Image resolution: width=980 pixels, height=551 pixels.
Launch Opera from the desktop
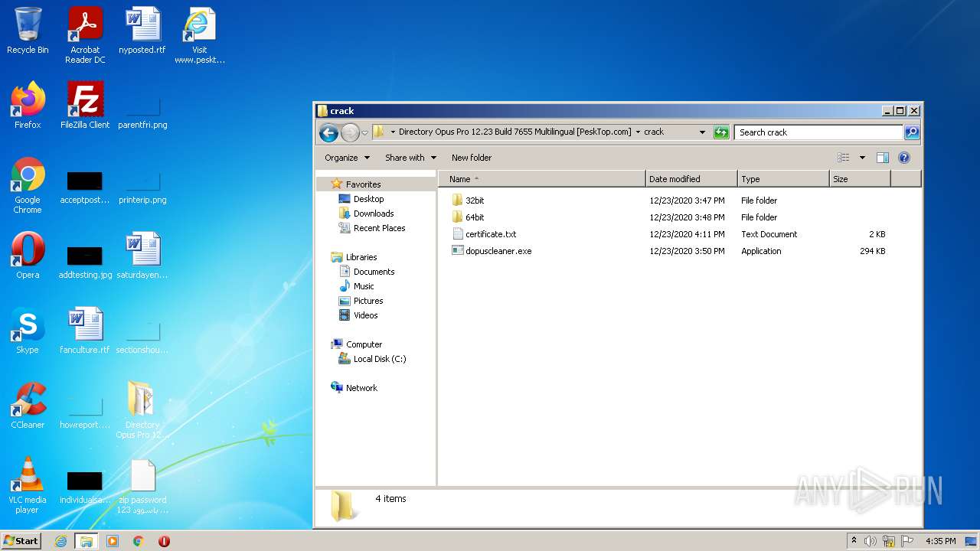click(x=28, y=256)
